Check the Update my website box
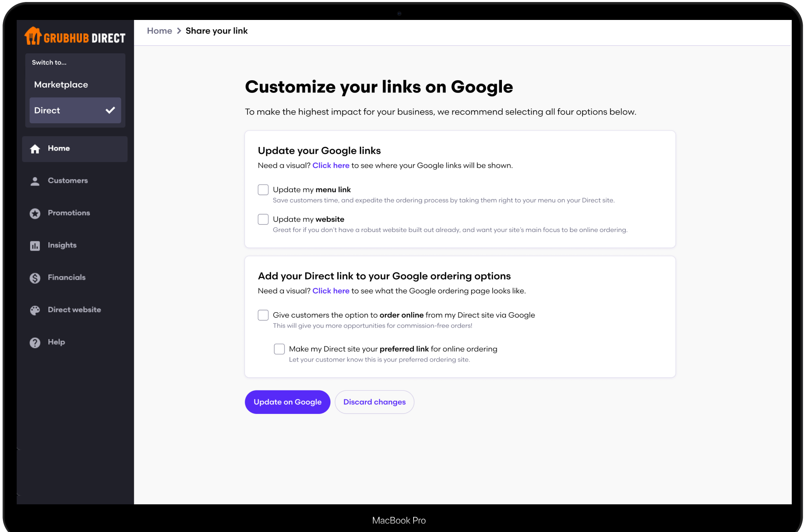The image size is (806, 532). (263, 219)
